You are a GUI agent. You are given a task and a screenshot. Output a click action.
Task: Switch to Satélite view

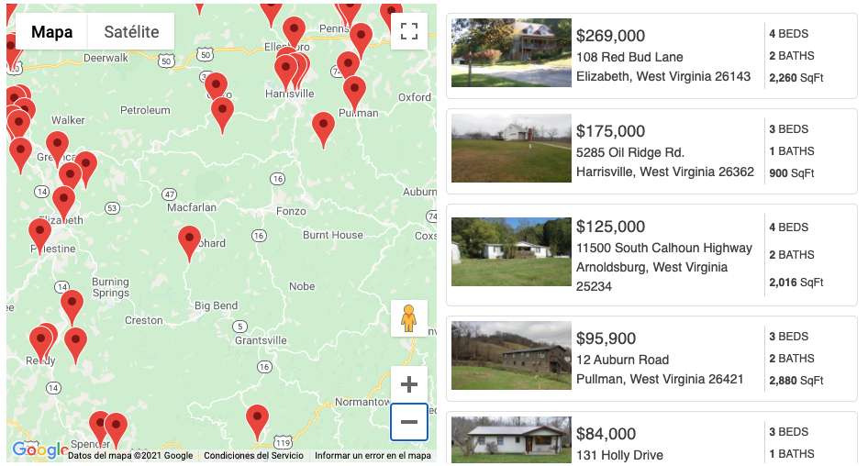click(x=131, y=31)
